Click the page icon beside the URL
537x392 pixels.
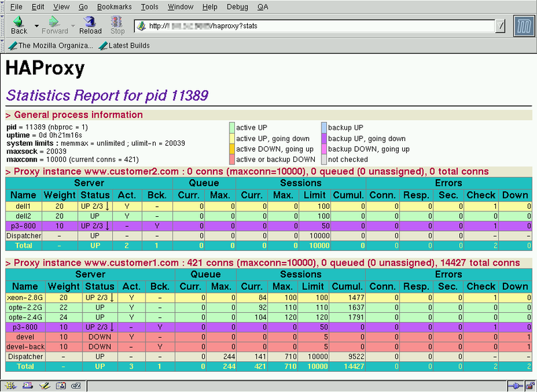[x=141, y=26]
